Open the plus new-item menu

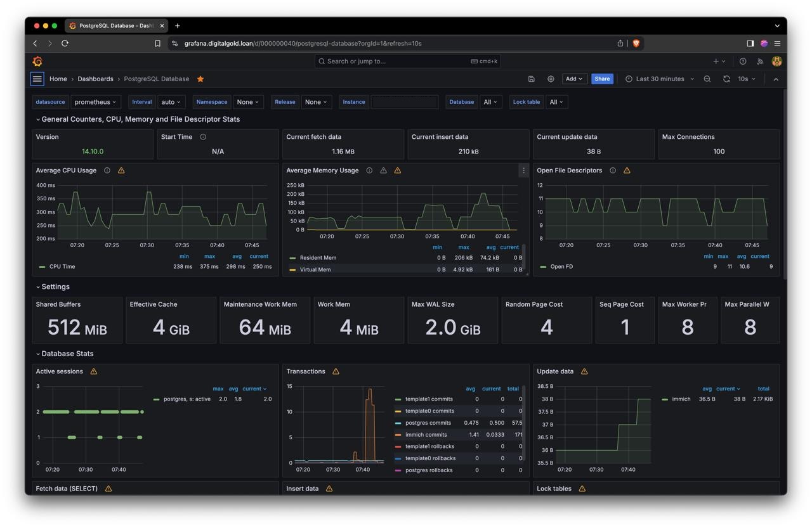click(x=719, y=61)
